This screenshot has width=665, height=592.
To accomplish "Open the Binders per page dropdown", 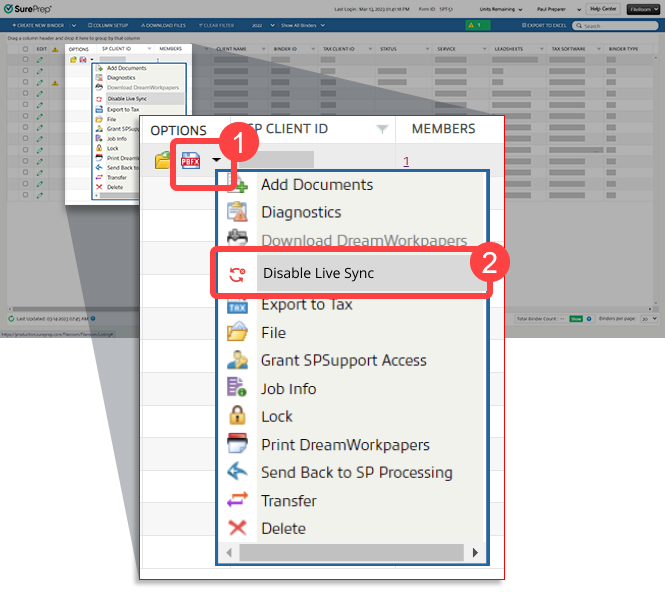I will [649, 319].
